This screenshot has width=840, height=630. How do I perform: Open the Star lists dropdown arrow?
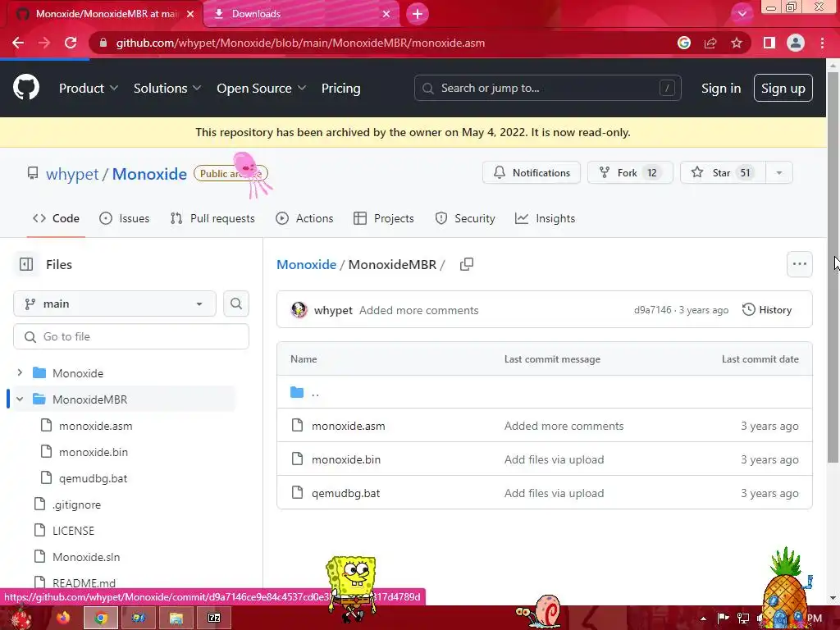coord(779,172)
